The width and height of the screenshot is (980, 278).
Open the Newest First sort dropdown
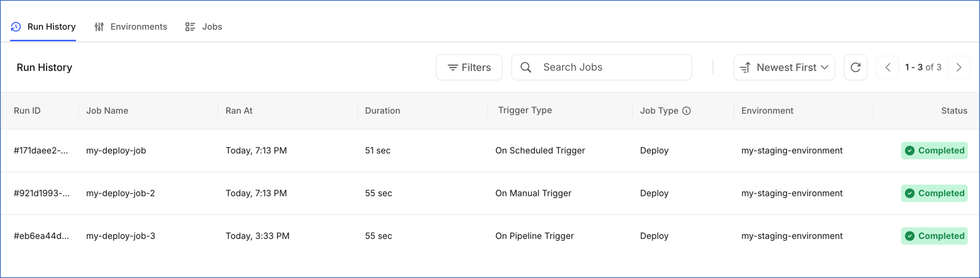(784, 67)
